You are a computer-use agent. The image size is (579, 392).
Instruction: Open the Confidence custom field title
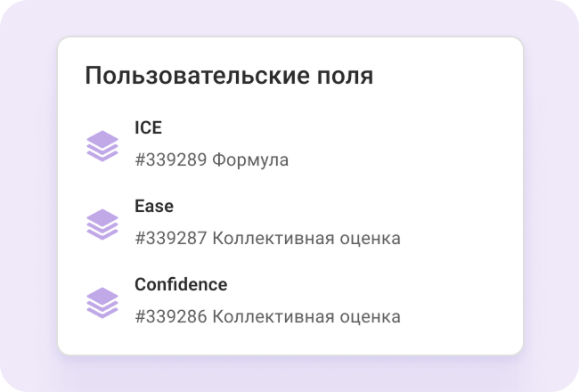click(181, 284)
